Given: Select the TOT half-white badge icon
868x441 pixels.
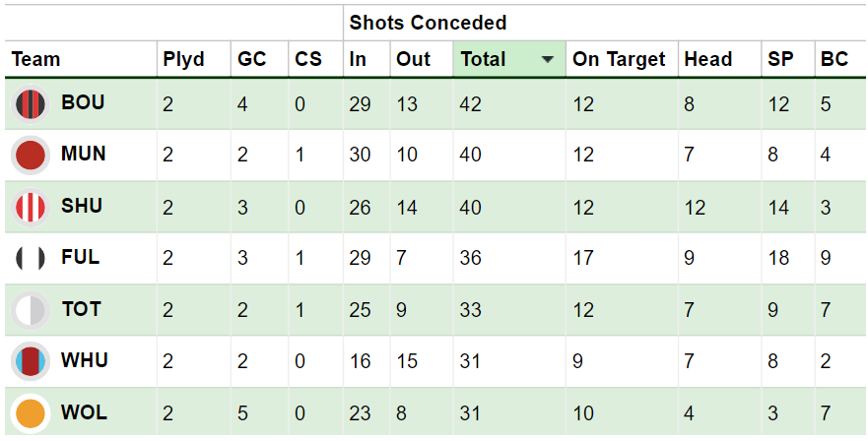Looking at the screenshot, I should [x=31, y=310].
